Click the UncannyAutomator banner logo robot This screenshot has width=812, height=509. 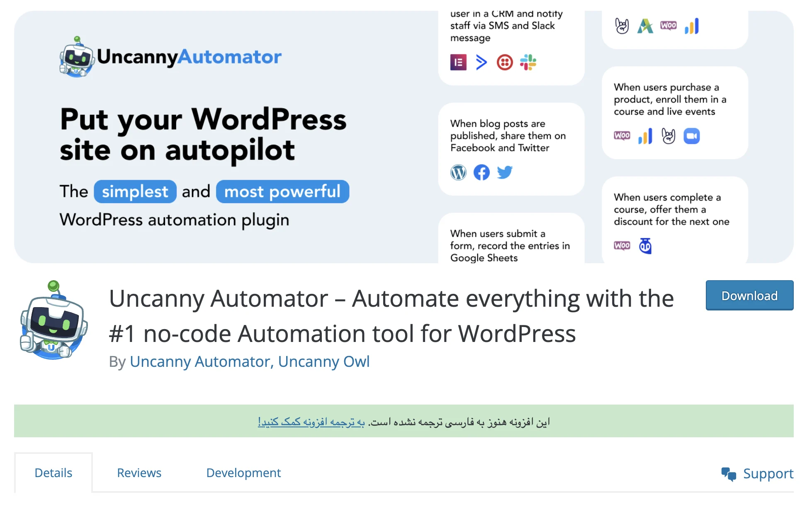pyautogui.click(x=76, y=57)
